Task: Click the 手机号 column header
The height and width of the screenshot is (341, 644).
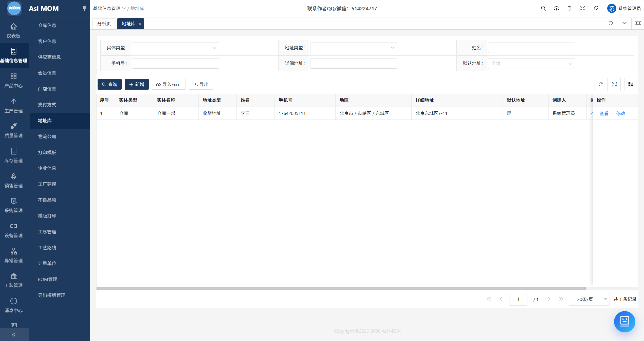Action: pyautogui.click(x=305, y=100)
